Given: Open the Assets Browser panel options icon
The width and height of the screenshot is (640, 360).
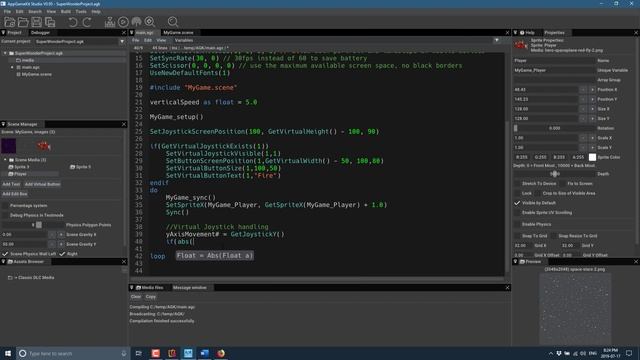Looking at the screenshot, I should tap(3, 261).
